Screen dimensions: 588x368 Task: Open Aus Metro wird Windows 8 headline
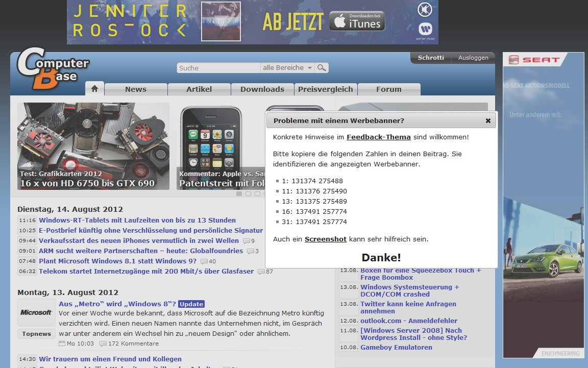pyautogui.click(x=117, y=304)
